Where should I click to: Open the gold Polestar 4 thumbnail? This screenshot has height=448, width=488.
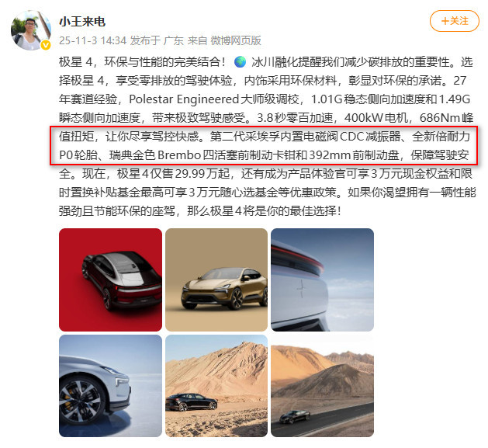click(216, 280)
